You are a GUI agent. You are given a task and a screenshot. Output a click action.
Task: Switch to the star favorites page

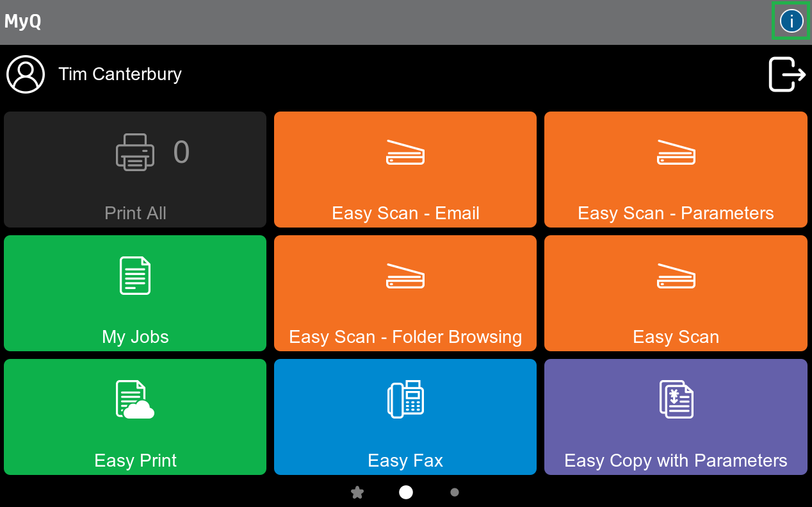(x=357, y=492)
